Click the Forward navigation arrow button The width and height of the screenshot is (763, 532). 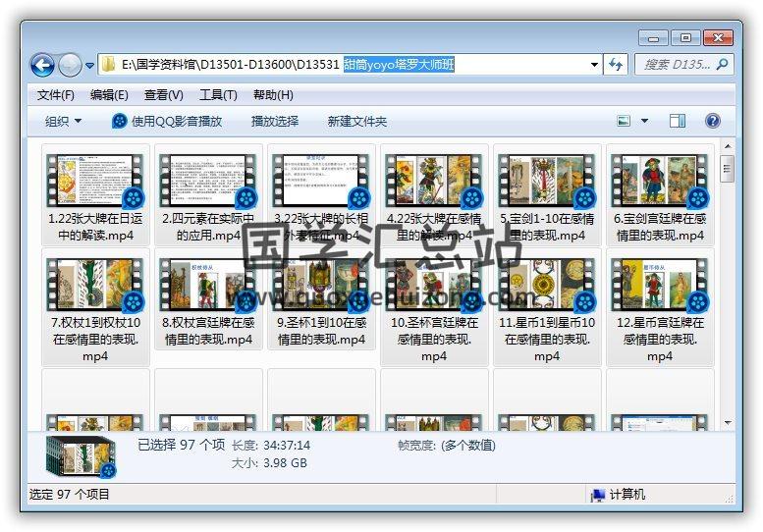[x=70, y=65]
